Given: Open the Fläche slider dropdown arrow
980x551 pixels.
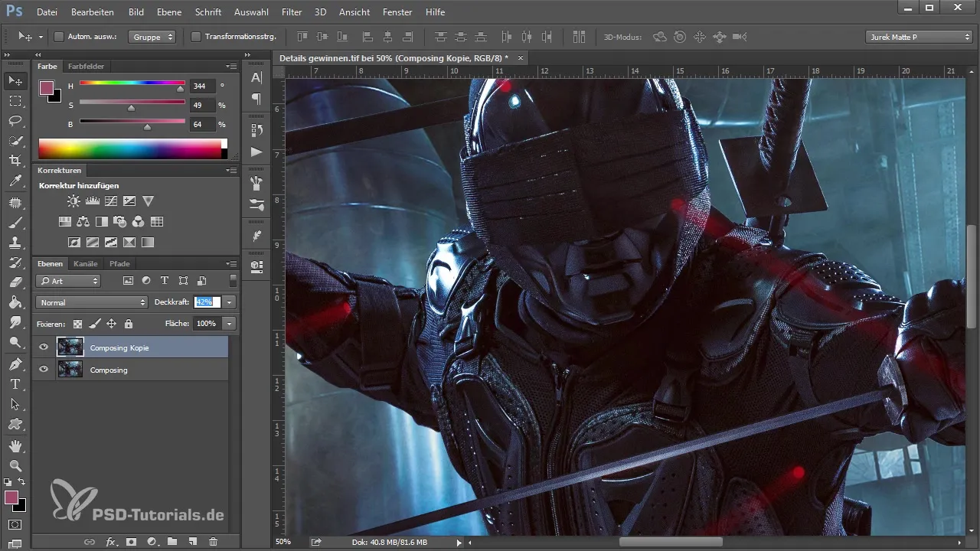Looking at the screenshot, I should pyautogui.click(x=229, y=324).
